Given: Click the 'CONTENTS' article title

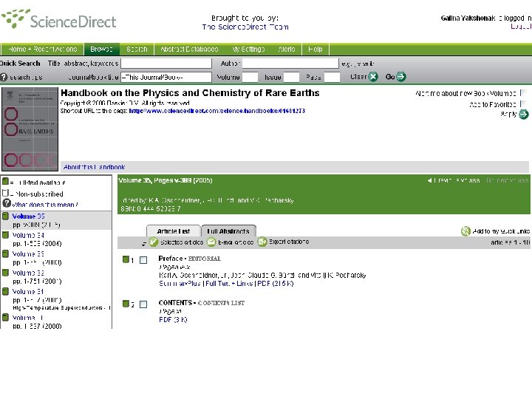Looking at the screenshot, I should (x=175, y=302).
